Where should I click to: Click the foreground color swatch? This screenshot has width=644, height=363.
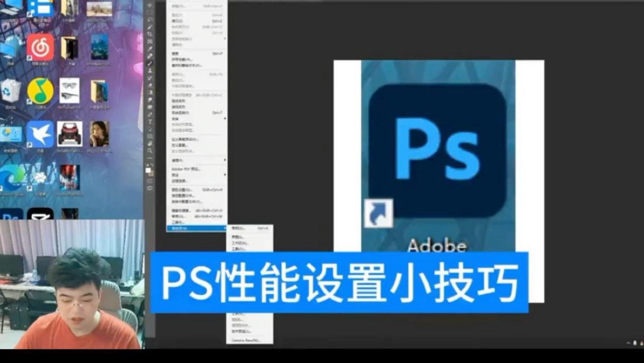pyautogui.click(x=149, y=170)
